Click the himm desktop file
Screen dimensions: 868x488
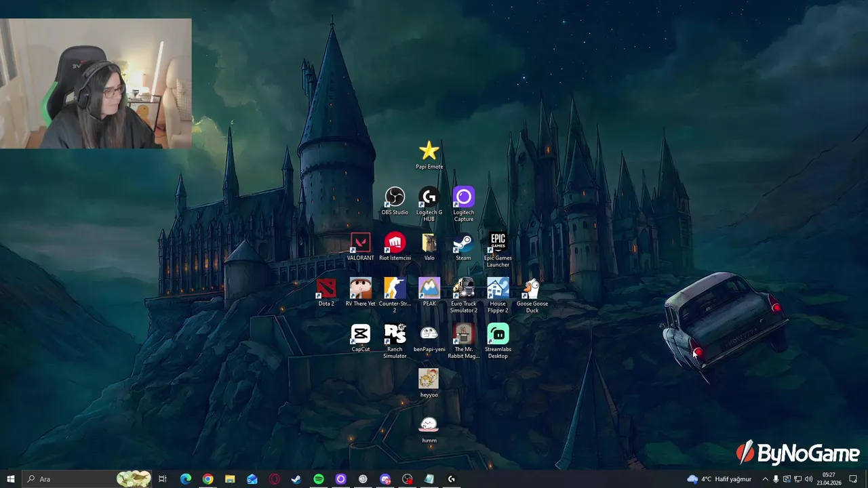coord(429,428)
